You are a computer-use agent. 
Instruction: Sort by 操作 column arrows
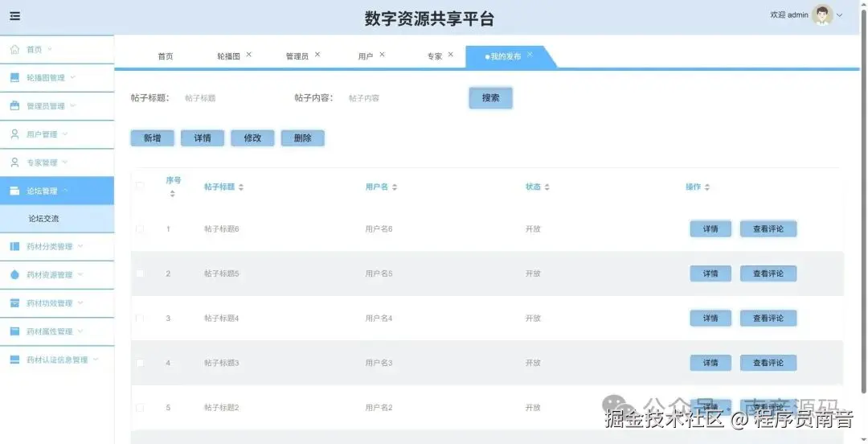point(707,187)
